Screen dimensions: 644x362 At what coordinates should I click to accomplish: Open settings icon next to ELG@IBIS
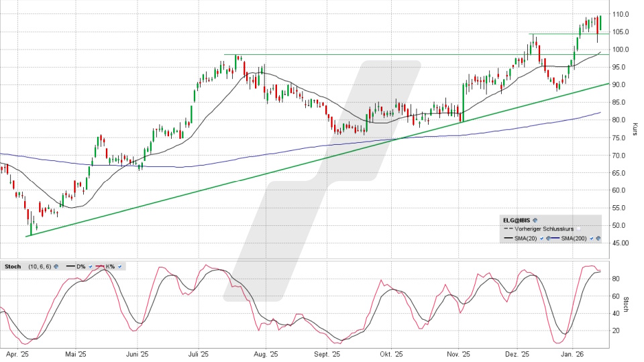pos(535,220)
